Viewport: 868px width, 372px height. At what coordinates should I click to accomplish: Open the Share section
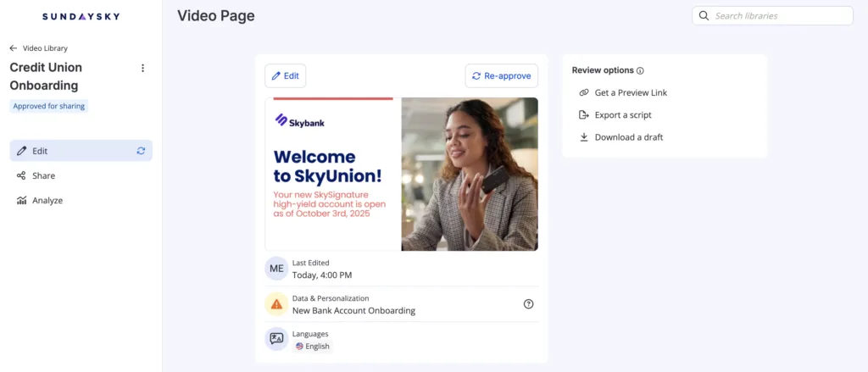coord(43,175)
